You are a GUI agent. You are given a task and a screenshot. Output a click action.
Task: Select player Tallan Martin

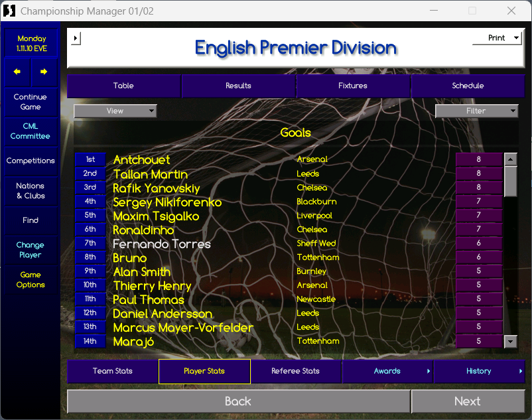151,174
